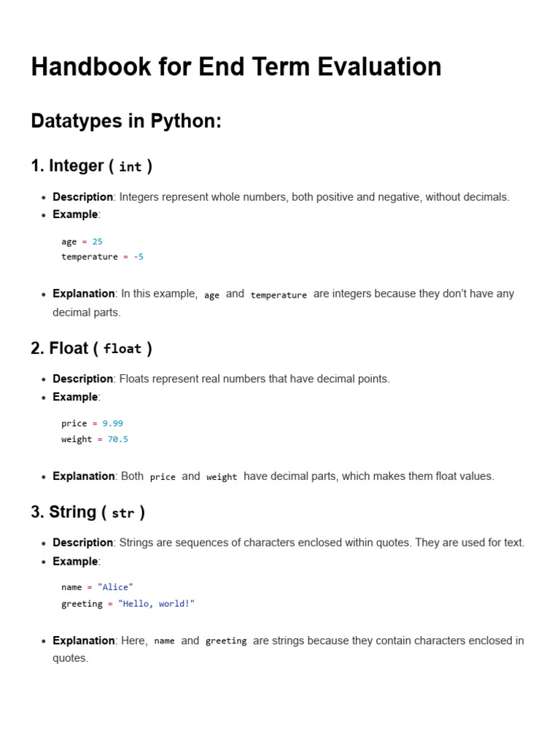Click the Integer description about whole numbers
The image size is (560, 747).
click(281, 197)
